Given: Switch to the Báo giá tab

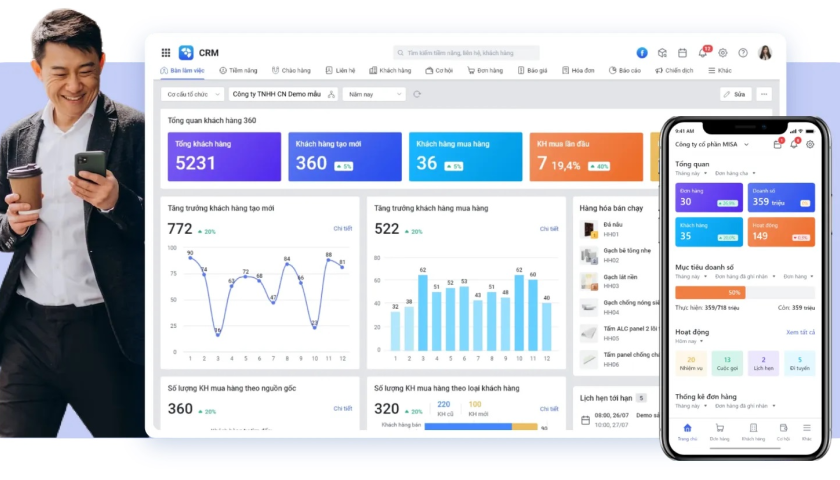Looking at the screenshot, I should click(533, 71).
